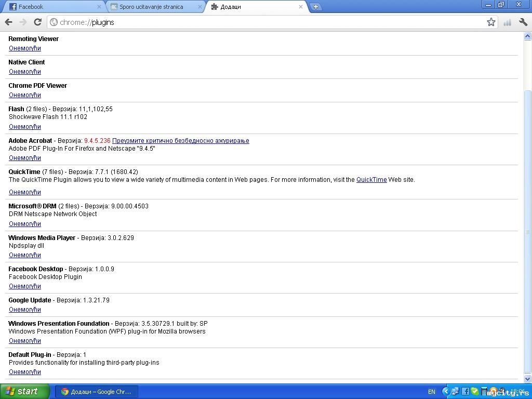Open Adobe Acrobat critical security update link
Screen dimensions: 532x399
(x=180, y=140)
